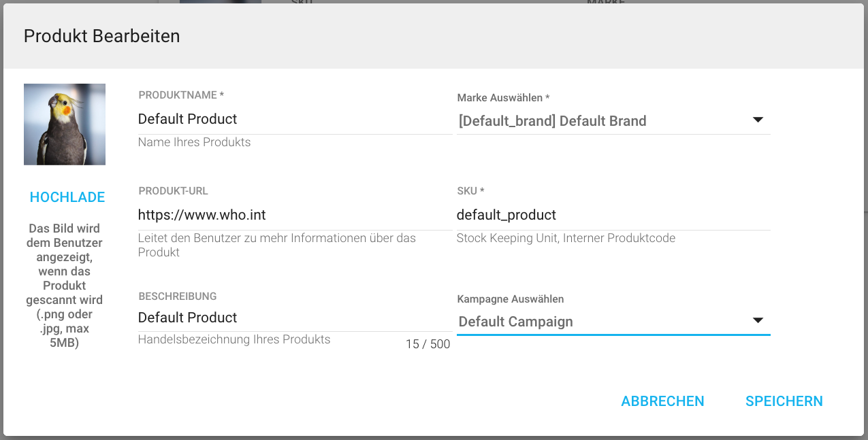Focus the Produktname field containing Default Product
This screenshot has width=868, height=440.
(x=294, y=119)
